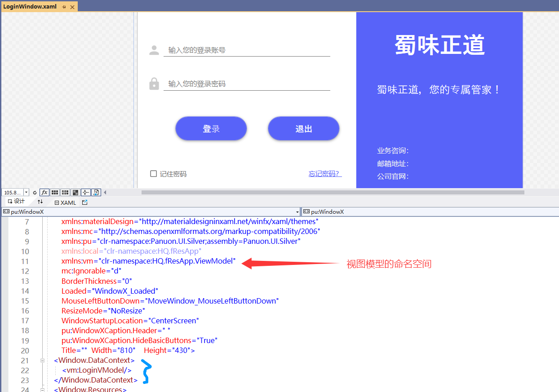Click the Loaded="WindowX_Loaded" attribute
Viewport: 559px width, 392px height.
(110, 291)
